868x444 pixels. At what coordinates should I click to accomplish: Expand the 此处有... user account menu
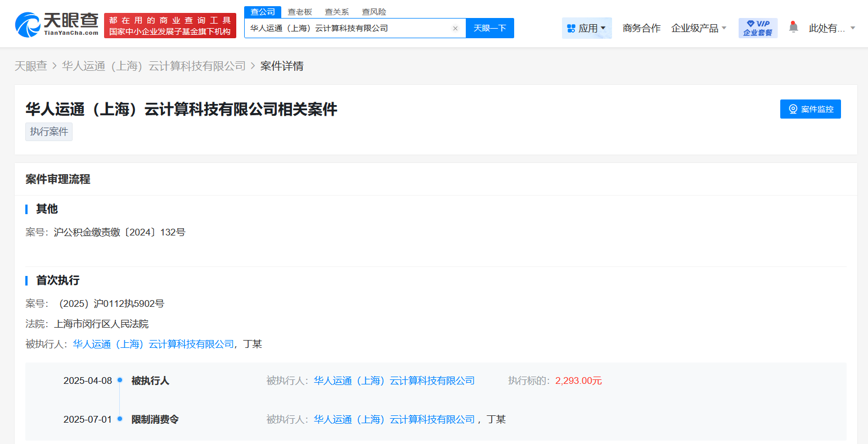832,28
